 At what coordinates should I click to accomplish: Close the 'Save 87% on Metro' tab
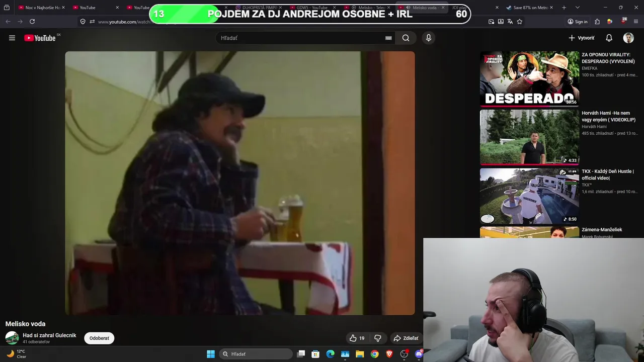(x=551, y=8)
